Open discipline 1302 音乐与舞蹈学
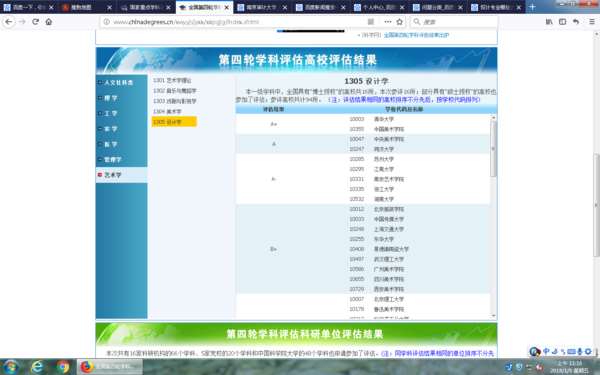600x375 pixels. (x=175, y=91)
